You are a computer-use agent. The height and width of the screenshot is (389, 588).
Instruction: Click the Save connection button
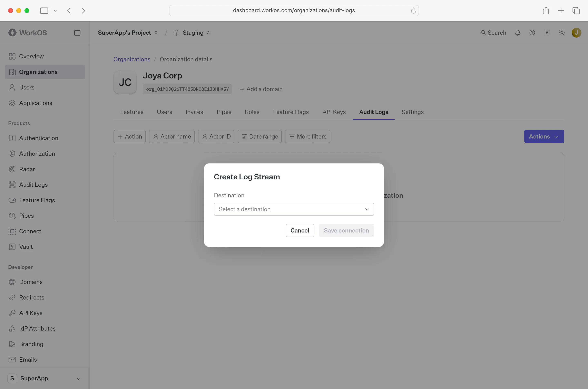click(346, 230)
